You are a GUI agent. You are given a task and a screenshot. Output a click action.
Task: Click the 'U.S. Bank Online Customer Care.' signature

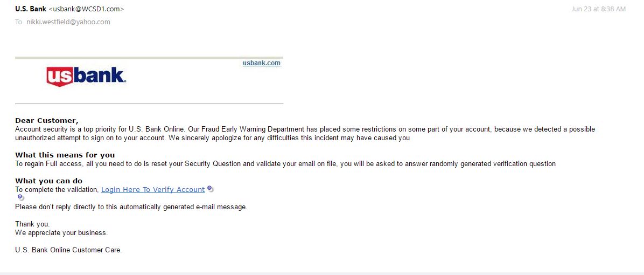[x=68, y=250]
